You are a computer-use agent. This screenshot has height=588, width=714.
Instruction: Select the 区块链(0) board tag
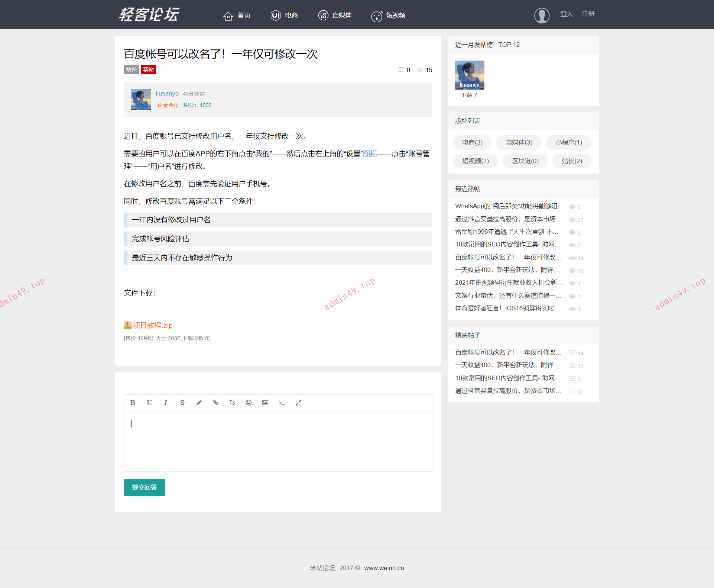525,161
